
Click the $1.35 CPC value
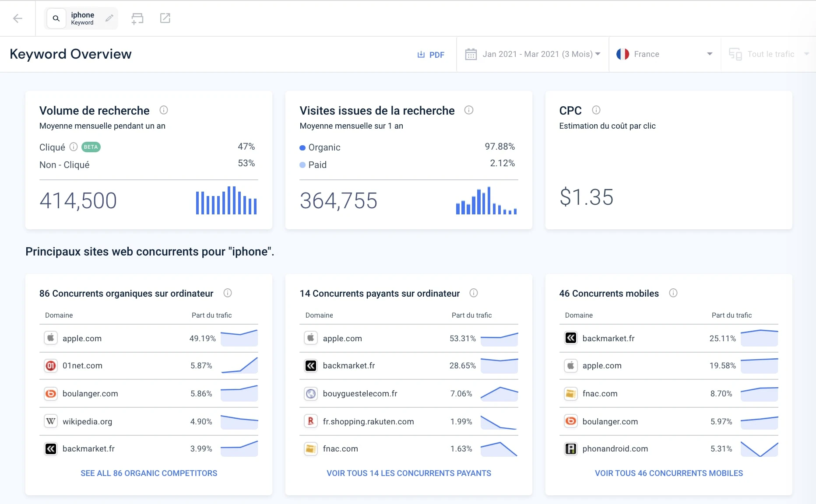pyautogui.click(x=587, y=197)
